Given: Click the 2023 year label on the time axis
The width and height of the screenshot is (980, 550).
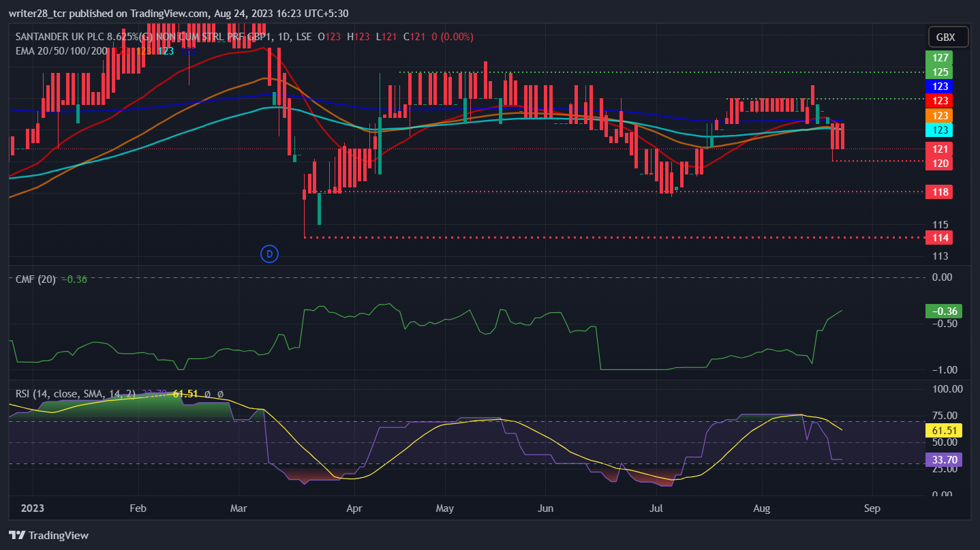Looking at the screenshot, I should pos(33,508).
